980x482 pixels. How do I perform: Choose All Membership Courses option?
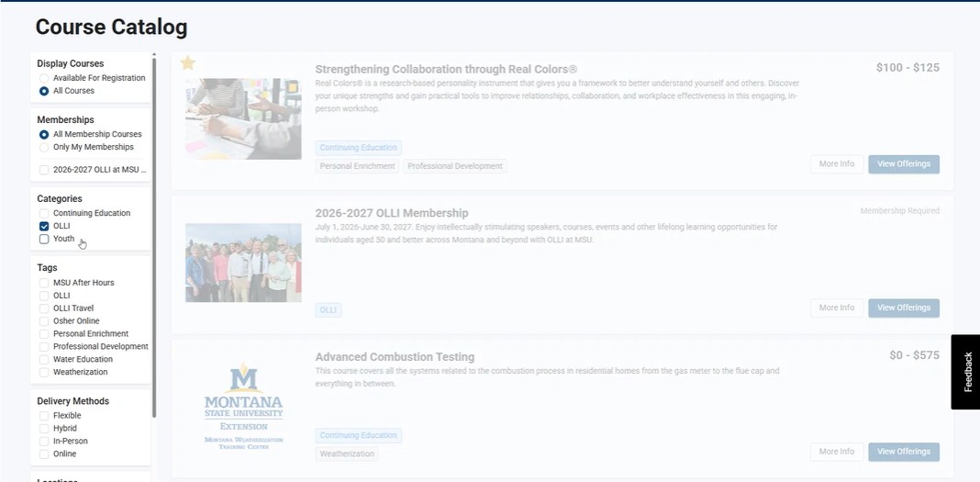pos(44,134)
